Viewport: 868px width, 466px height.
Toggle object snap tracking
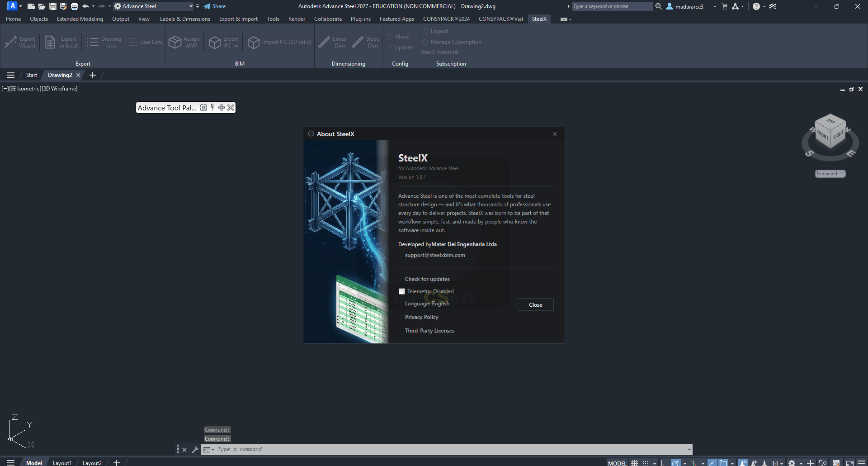click(x=712, y=463)
